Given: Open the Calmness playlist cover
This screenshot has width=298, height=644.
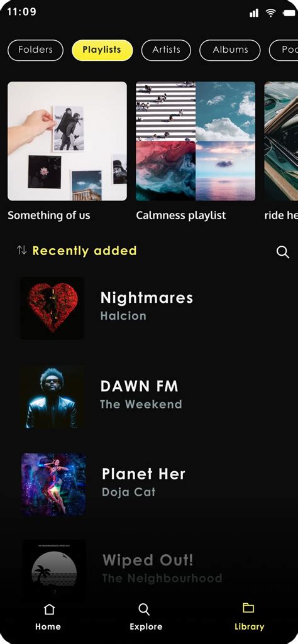Looking at the screenshot, I should 196,141.
